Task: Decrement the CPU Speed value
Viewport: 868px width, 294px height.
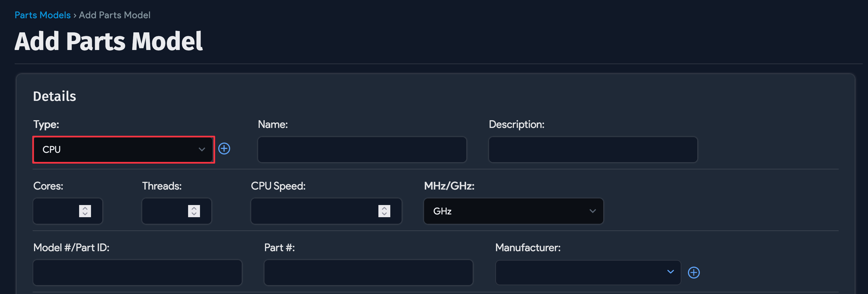Action: coord(384,214)
